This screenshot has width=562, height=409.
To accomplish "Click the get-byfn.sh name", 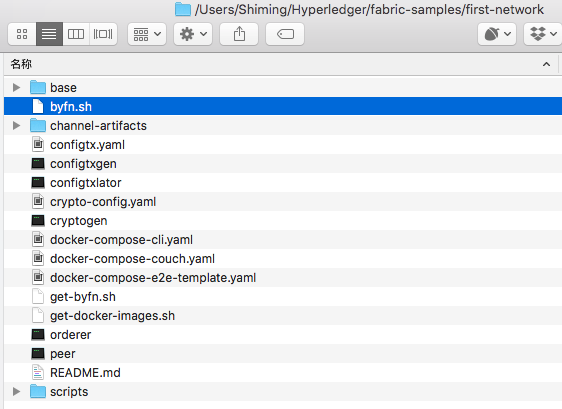I will click(x=83, y=297).
